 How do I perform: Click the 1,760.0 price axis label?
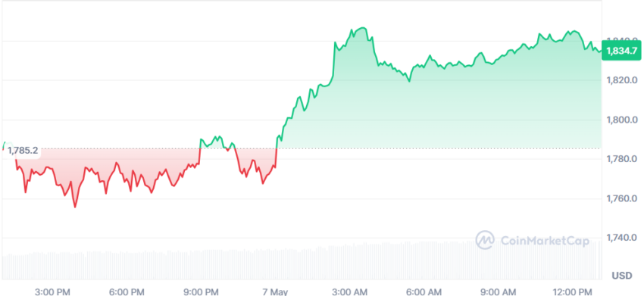coord(622,198)
